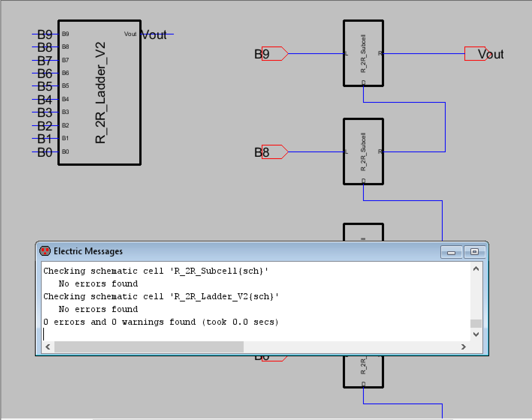Select the top R_2R_Subcell instance
The image size is (532, 420).
click(363, 53)
